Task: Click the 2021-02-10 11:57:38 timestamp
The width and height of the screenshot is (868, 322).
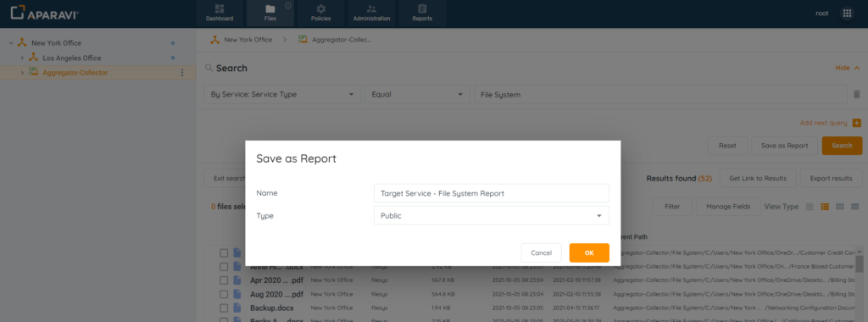Action: tap(576, 280)
